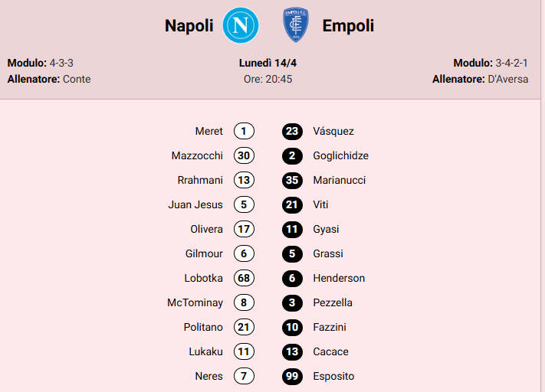Click player name McTominay
This screenshot has width=545, height=392.
point(195,302)
